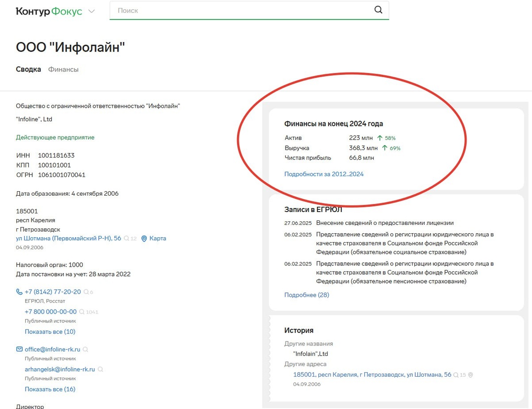
Task: Open email office@infoline-rk.ru
Action: click(53, 349)
